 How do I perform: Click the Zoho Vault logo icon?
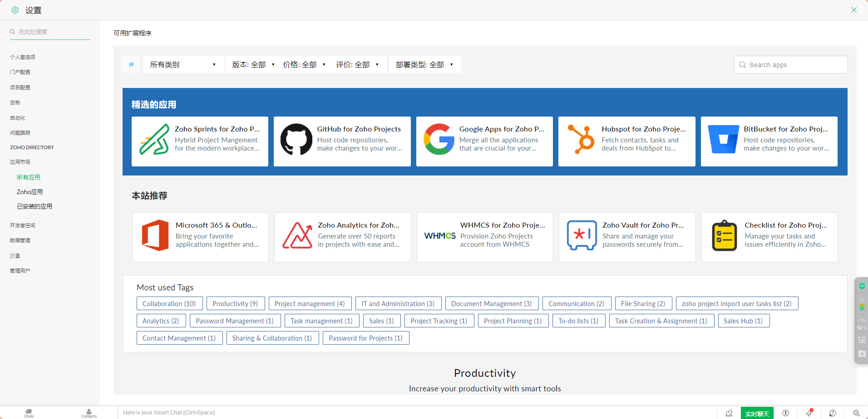pyautogui.click(x=582, y=235)
